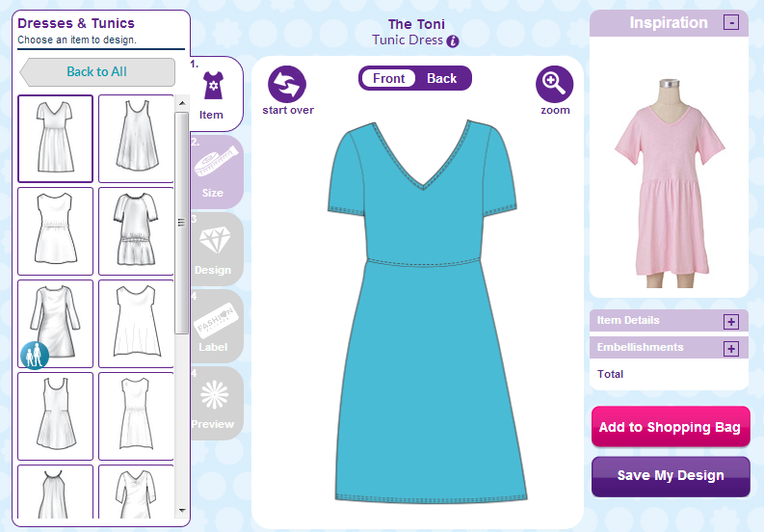Image resolution: width=764 pixels, height=532 pixels.
Task: Click the family icon on long-sleeve dress
Action: pyautogui.click(x=34, y=355)
